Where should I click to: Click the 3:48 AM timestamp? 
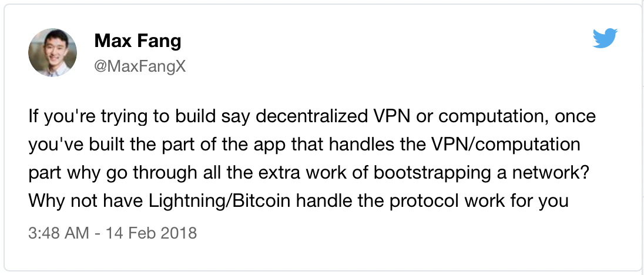point(58,233)
